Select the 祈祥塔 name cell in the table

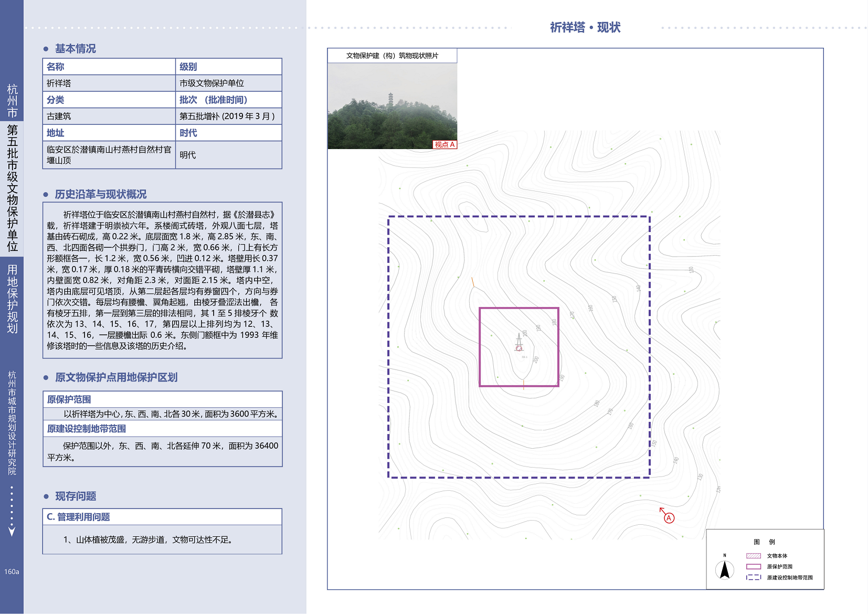point(109,83)
